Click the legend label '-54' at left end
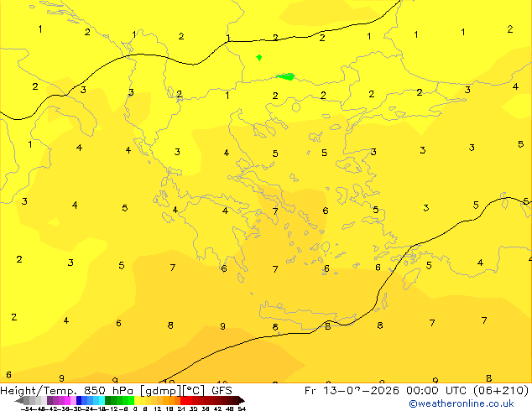Image resolution: width=532 pixels, height=411 pixels. pyautogui.click(x=27, y=408)
